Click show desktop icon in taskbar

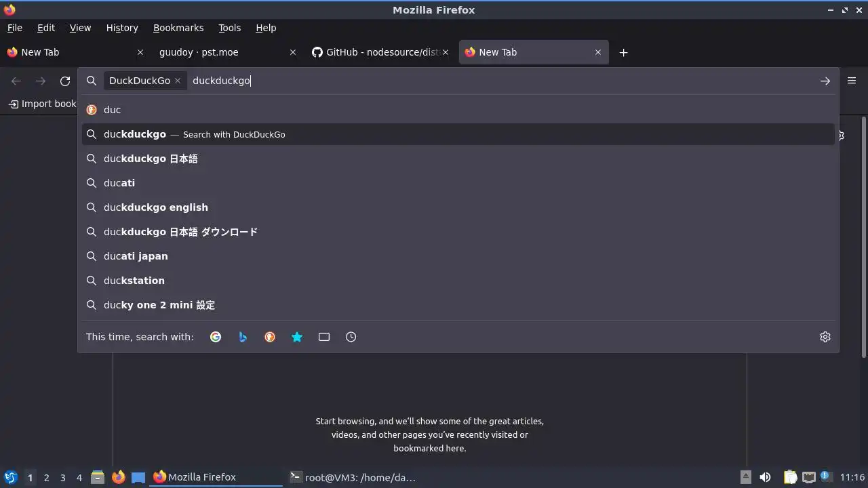coord(138,477)
